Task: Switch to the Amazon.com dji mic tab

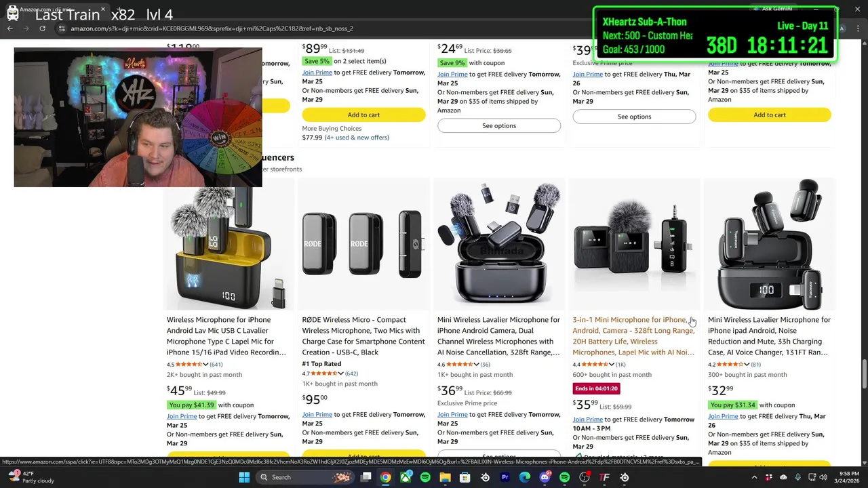Action: click(58, 9)
